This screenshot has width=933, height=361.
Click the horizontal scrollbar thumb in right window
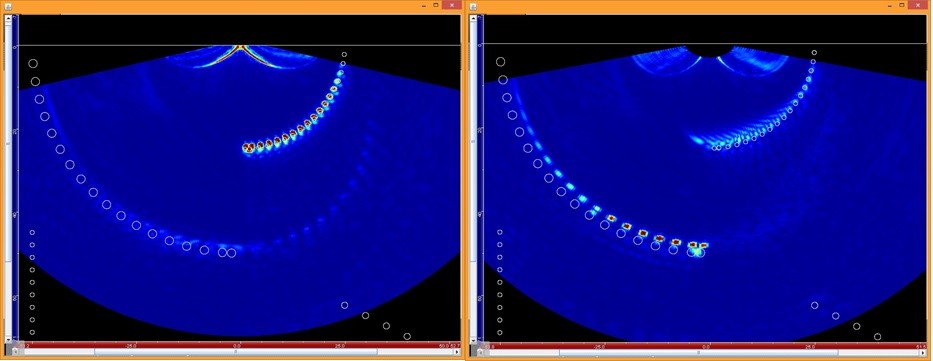click(699, 353)
